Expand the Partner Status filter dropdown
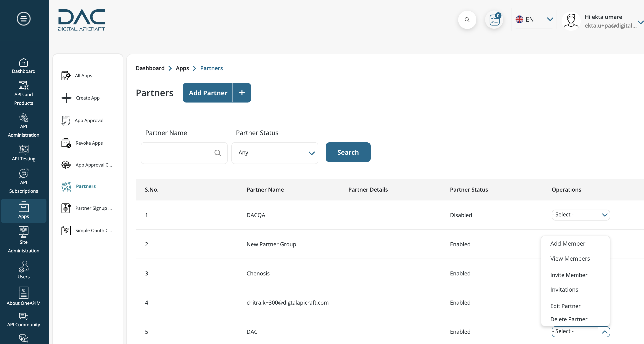This screenshot has height=344, width=644. pos(275,152)
